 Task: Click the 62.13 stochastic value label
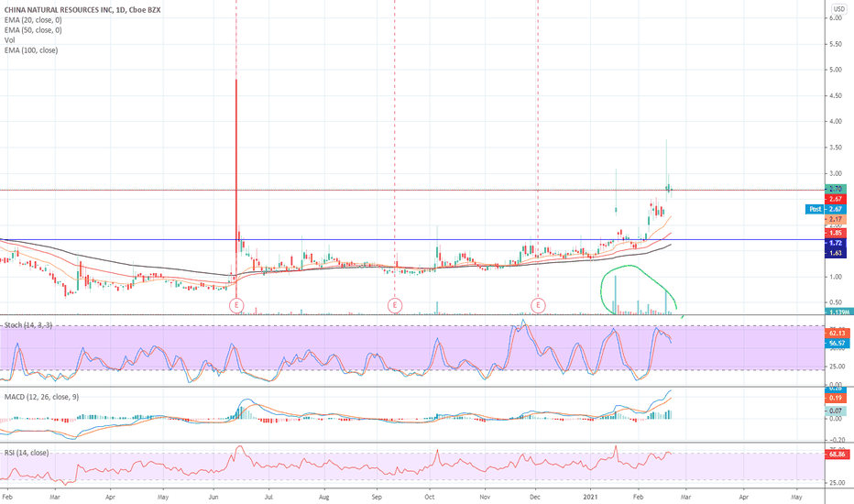pyautogui.click(x=838, y=334)
